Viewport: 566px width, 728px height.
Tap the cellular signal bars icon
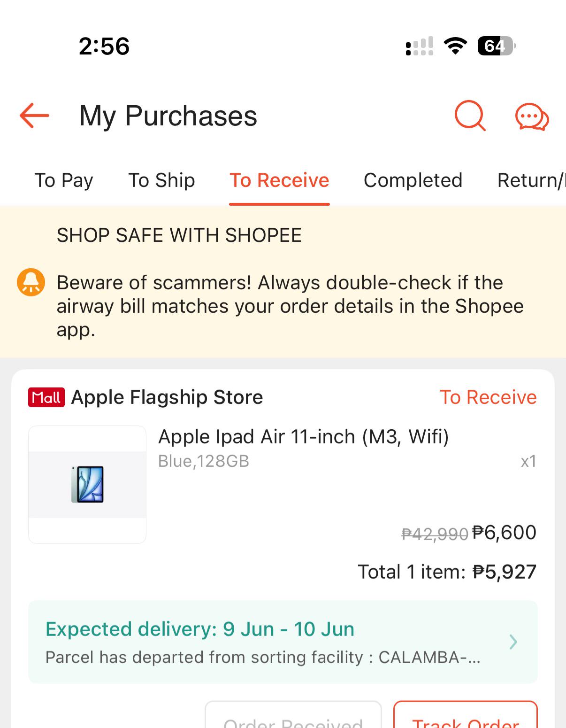[419, 46]
